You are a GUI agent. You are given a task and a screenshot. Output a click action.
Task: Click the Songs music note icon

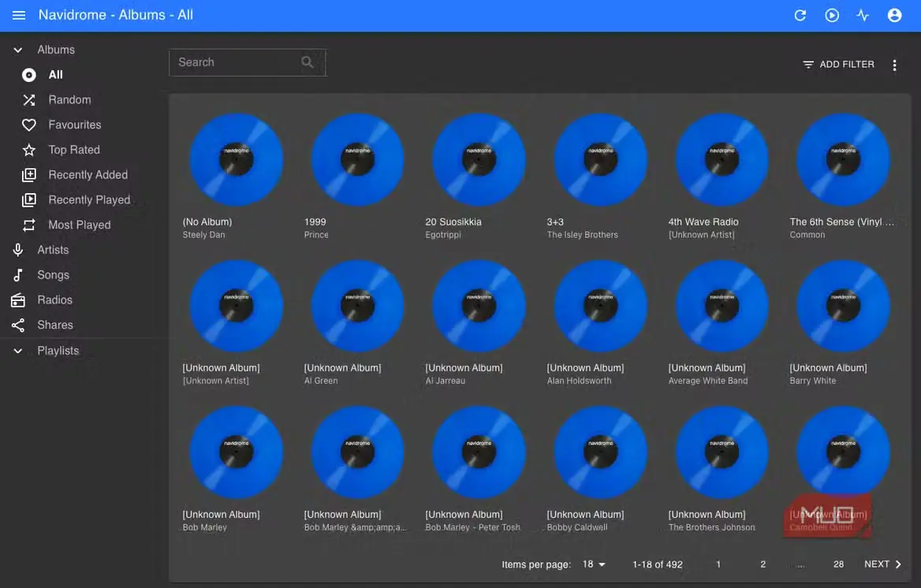tap(18, 275)
